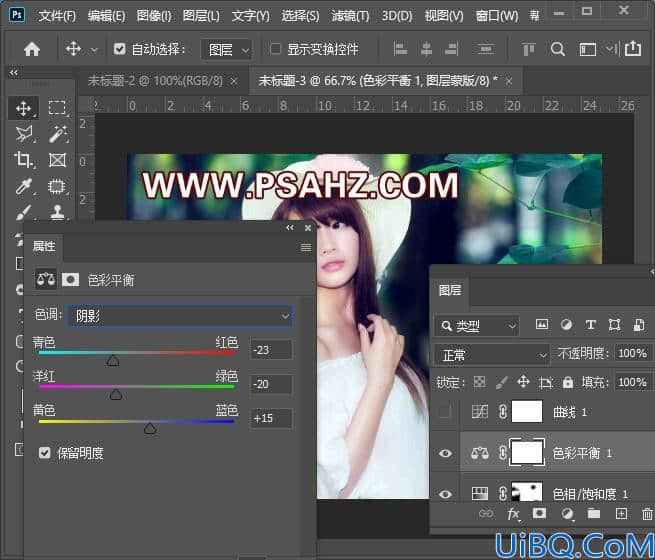
Task: Pick the Eyedropper tool
Action: click(x=23, y=186)
